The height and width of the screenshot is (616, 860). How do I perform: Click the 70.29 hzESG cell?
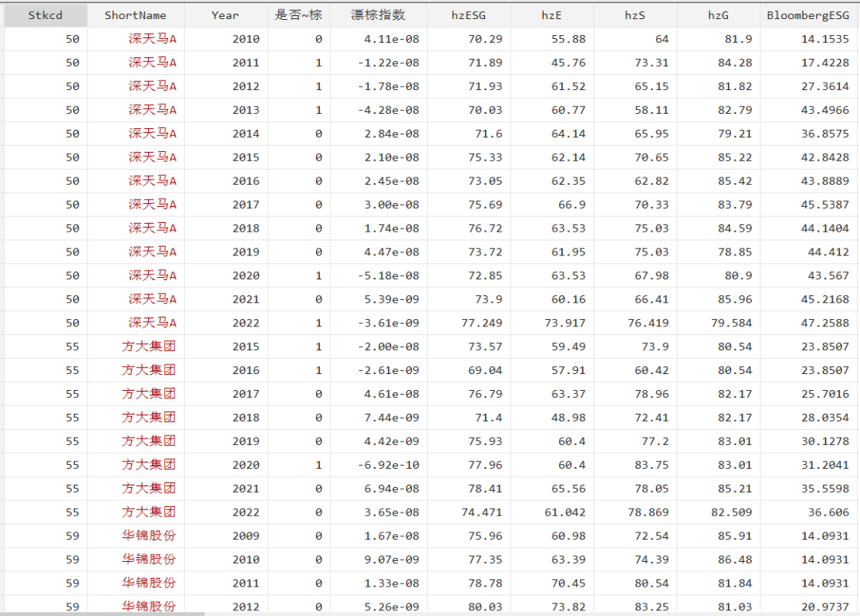click(468, 39)
